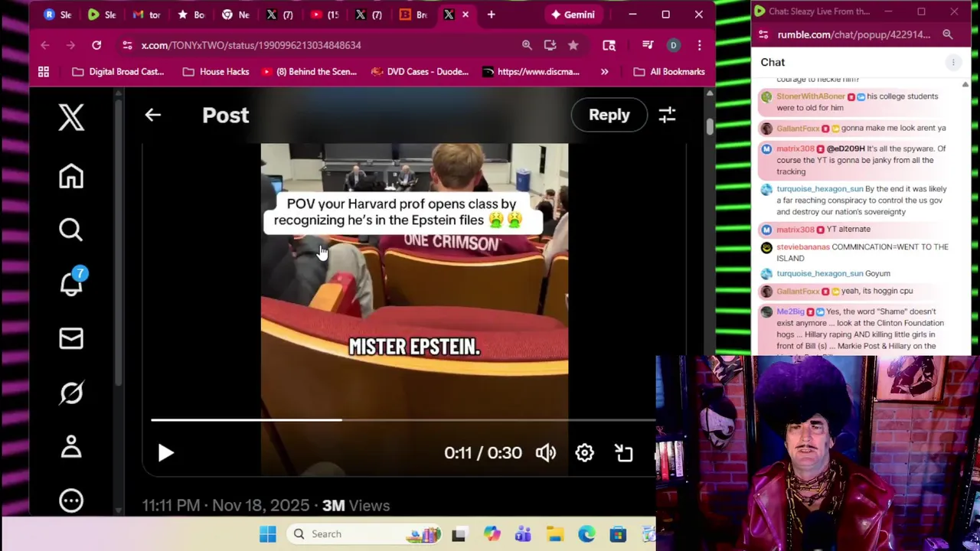Switch to the Brave B tab

pos(413,15)
